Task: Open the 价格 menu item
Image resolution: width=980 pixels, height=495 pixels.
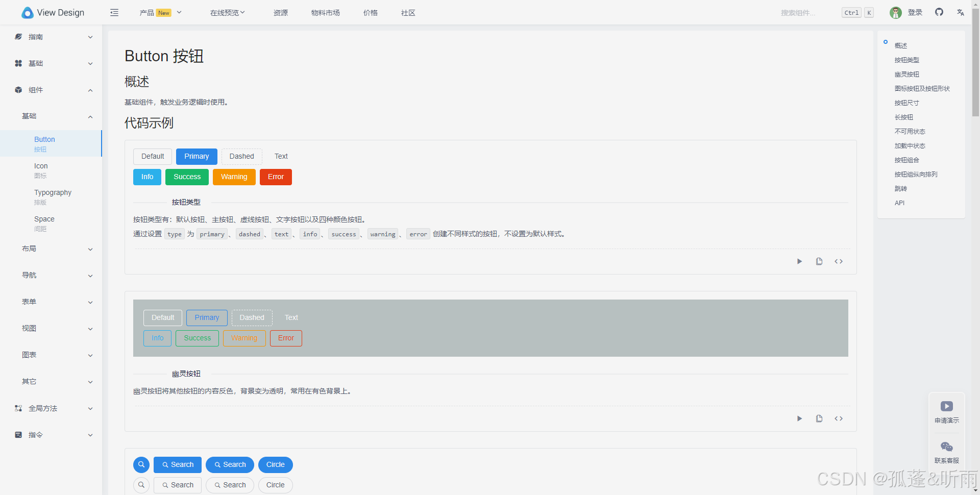Action: pos(371,13)
